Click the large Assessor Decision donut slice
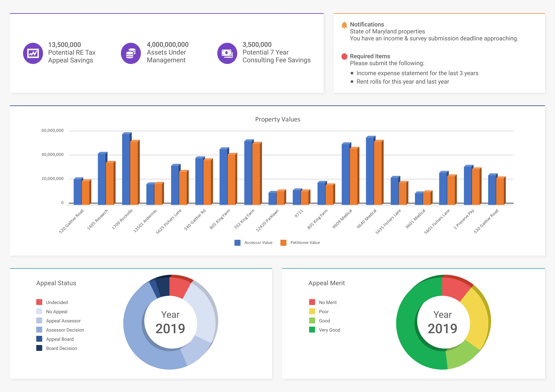 click(138, 338)
